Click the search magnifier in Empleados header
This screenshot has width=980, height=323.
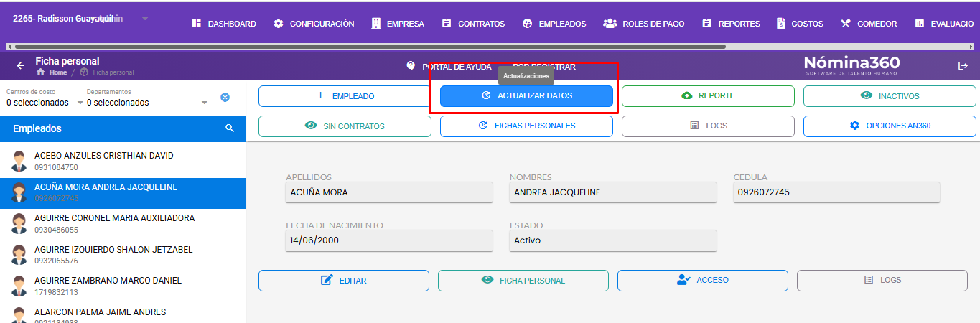pyautogui.click(x=230, y=128)
